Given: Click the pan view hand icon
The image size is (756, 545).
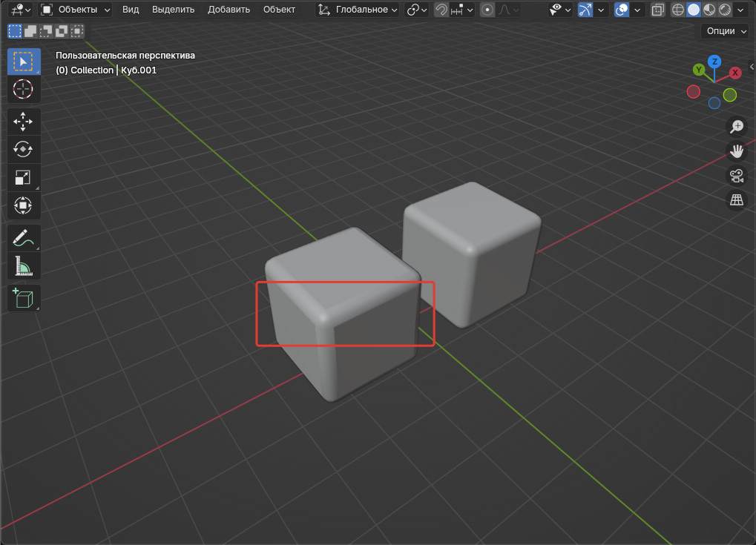Looking at the screenshot, I should point(736,151).
